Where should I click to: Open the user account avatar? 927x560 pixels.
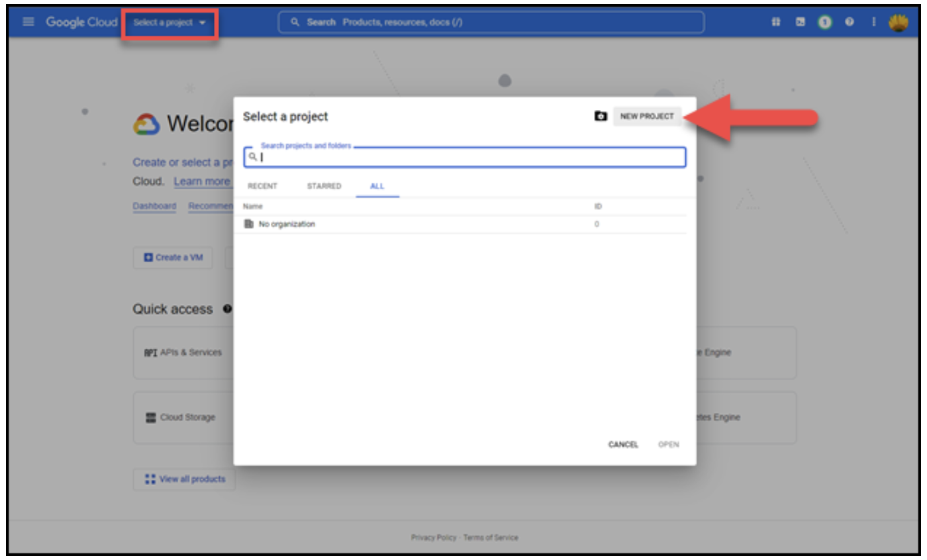pos(898,23)
